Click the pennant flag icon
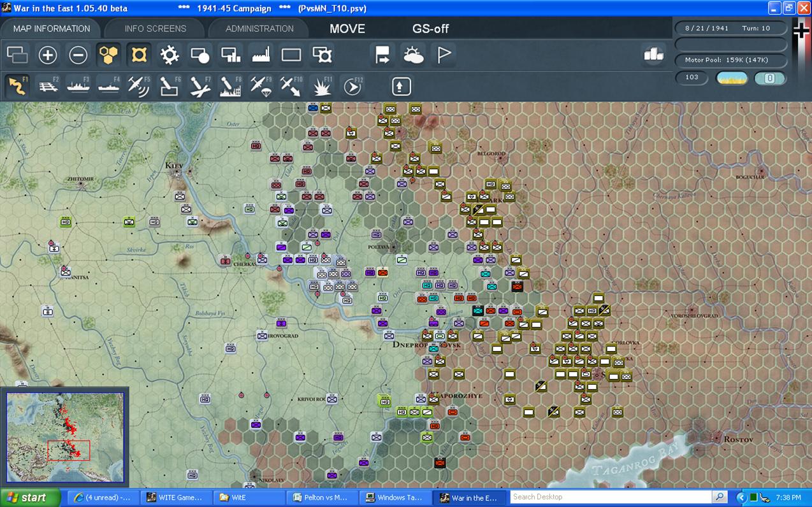 pos(444,55)
